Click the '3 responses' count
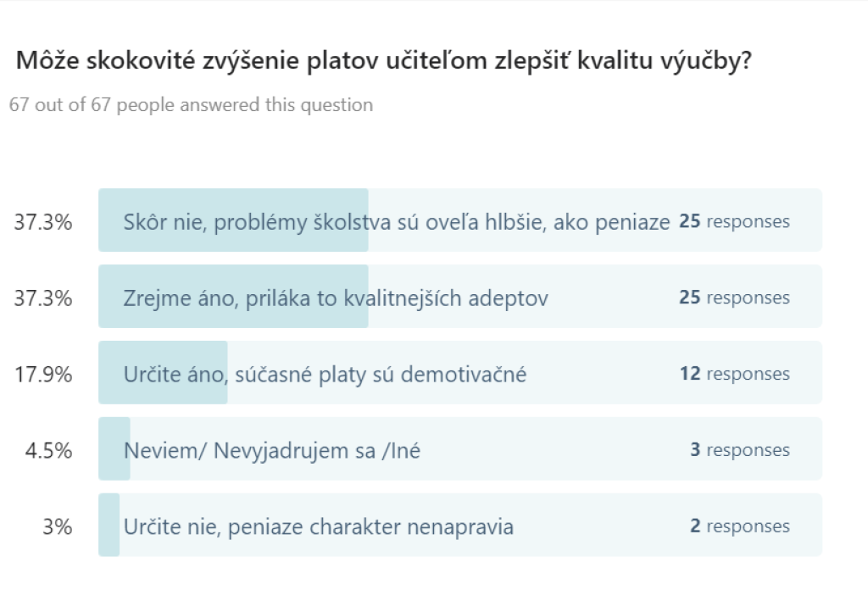 click(740, 450)
